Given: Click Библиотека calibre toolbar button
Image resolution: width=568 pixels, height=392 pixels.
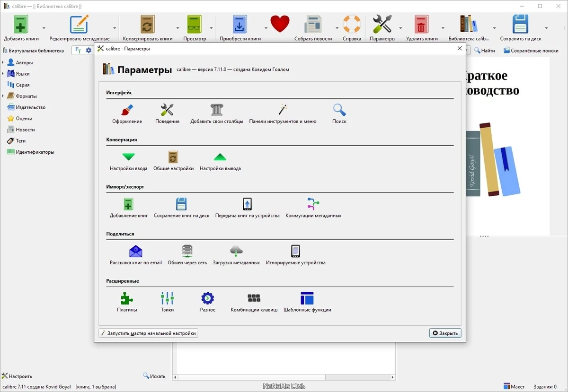Looking at the screenshot, I should tap(469, 28).
